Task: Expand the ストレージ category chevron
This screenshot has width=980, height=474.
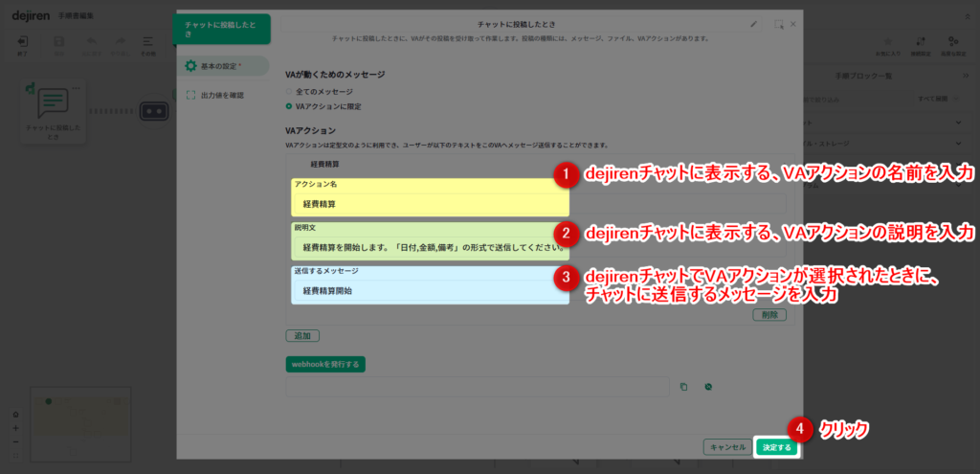Action: (959, 144)
